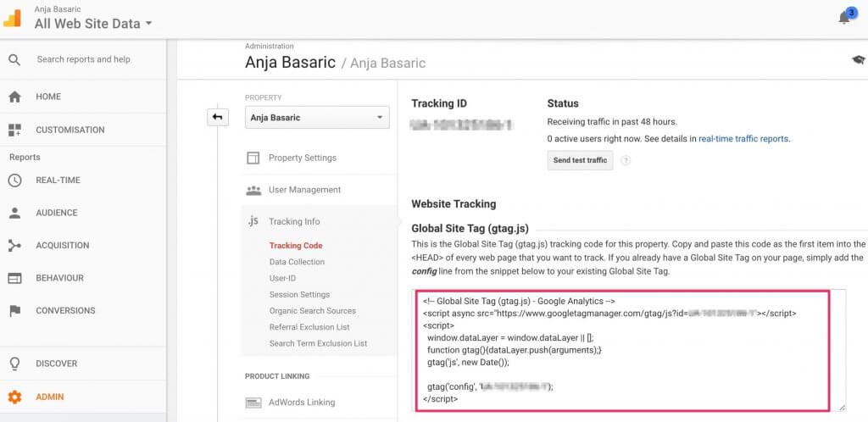Click the Property Settings layout icon
Viewport: 868px width, 422px height.
253,158
